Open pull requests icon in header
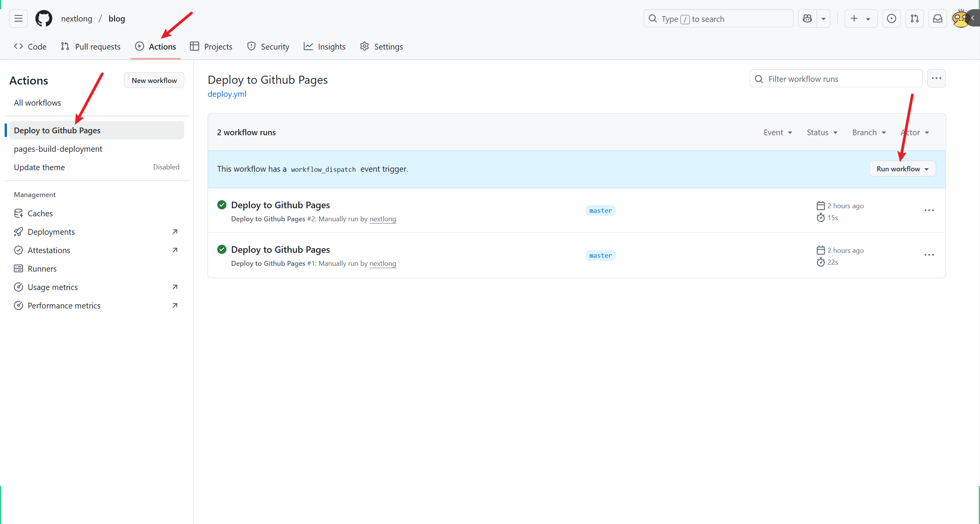980x524 pixels. tap(914, 18)
